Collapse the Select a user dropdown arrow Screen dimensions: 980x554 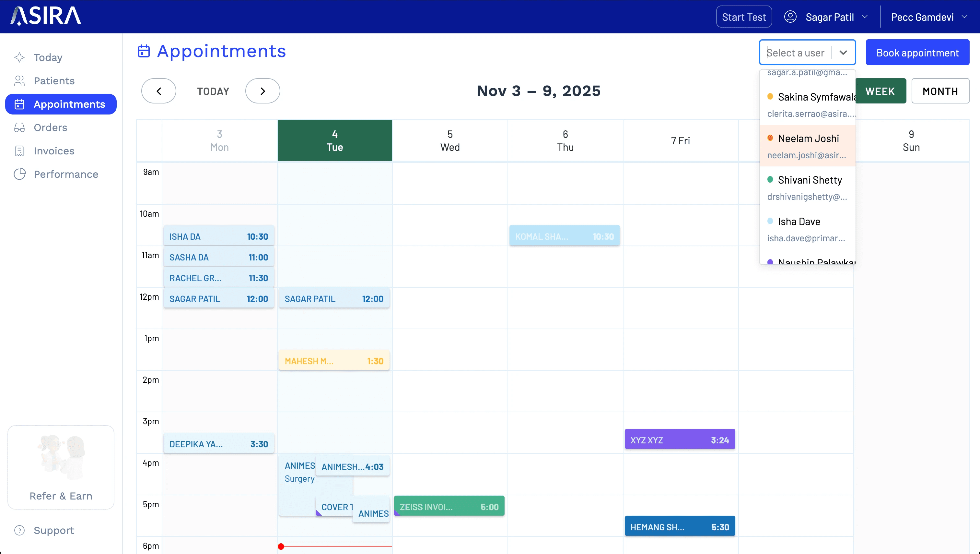coord(843,53)
